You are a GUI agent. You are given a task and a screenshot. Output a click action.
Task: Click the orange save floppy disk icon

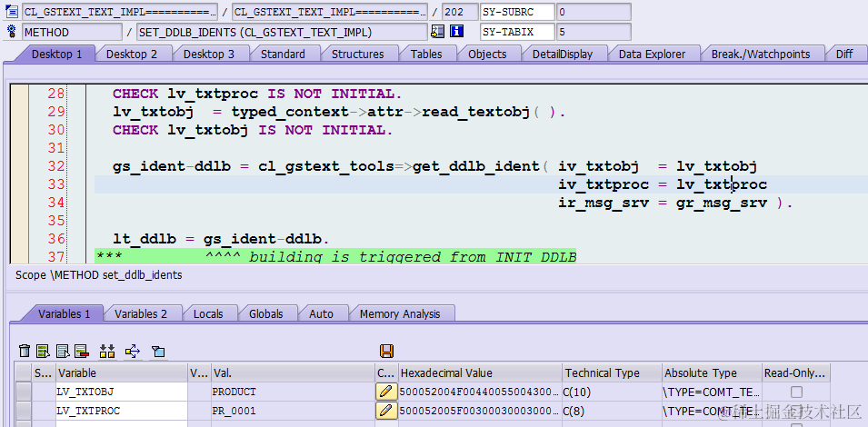[x=386, y=351]
